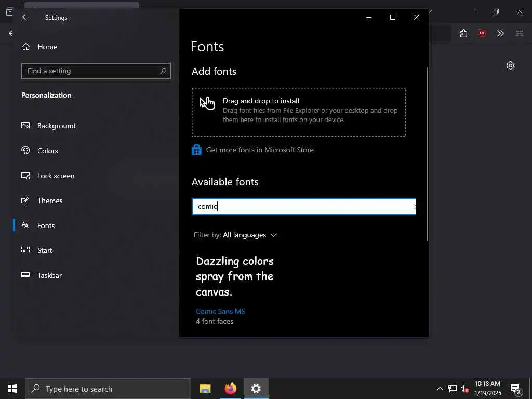Screen dimensions: 532x399
Task: Click the Drag and drop to install area
Action: [299, 112]
